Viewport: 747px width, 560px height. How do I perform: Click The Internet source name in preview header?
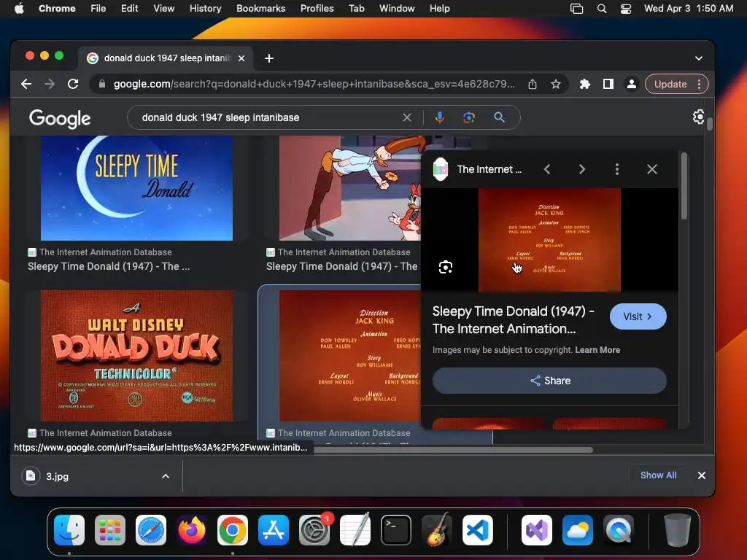pyautogui.click(x=489, y=169)
